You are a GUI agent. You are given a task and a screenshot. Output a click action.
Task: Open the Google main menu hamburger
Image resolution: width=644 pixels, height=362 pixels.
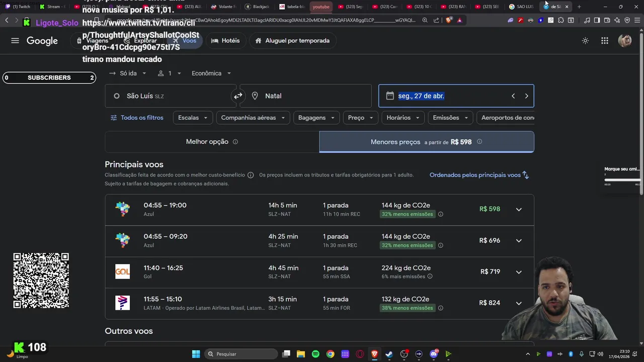click(15, 41)
